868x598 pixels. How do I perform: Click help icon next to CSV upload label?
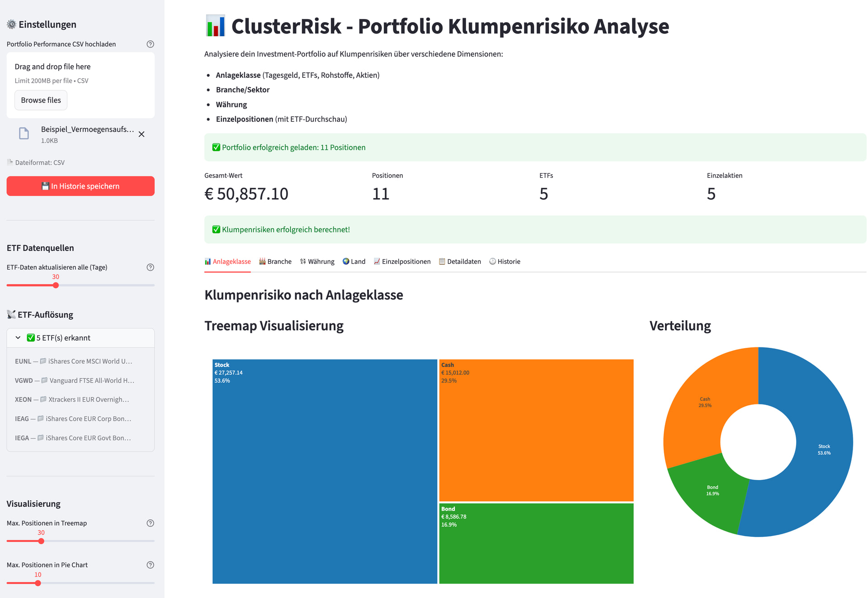pos(151,44)
